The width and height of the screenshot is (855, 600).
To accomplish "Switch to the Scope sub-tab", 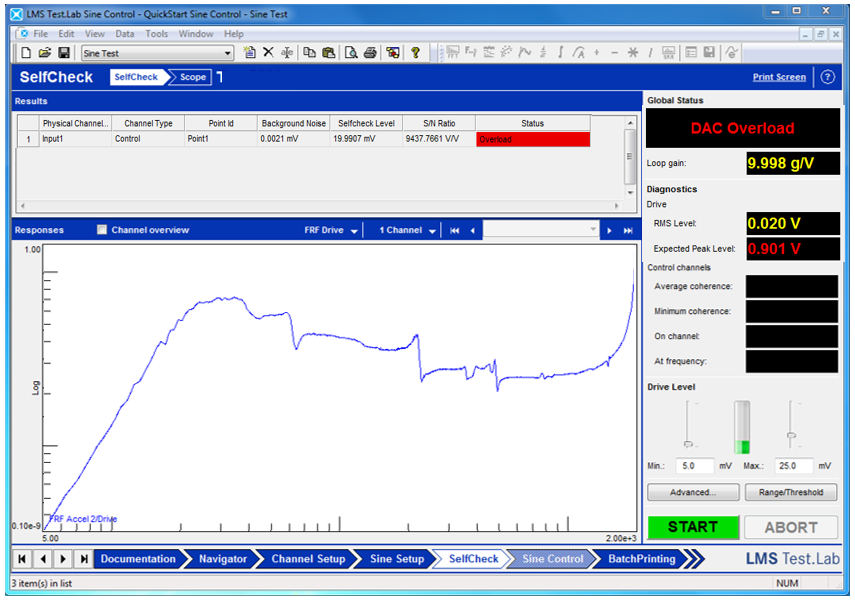I will click(193, 77).
